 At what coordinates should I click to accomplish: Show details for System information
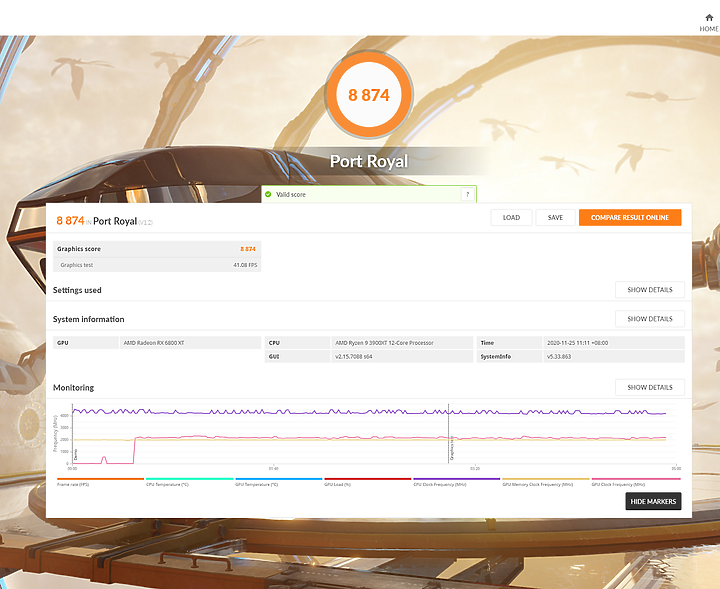click(650, 319)
